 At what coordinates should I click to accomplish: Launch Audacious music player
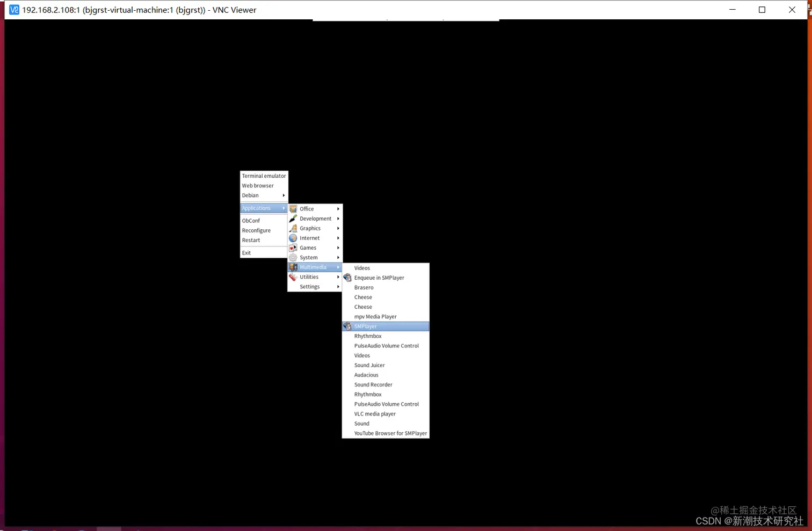point(366,375)
